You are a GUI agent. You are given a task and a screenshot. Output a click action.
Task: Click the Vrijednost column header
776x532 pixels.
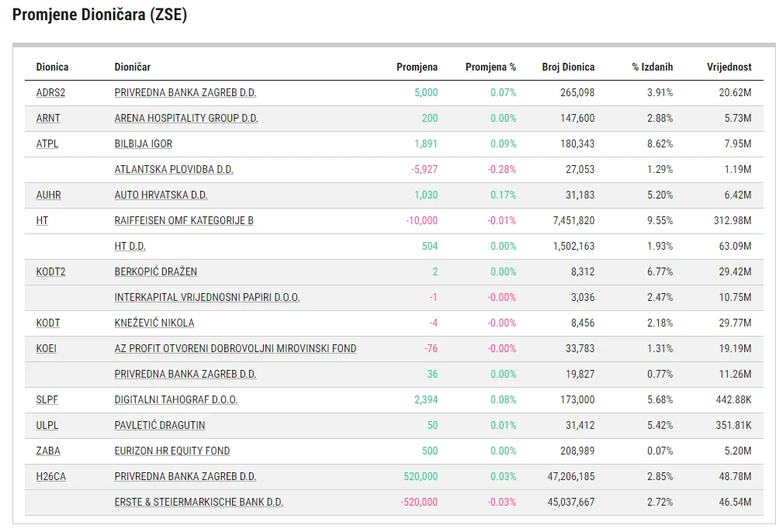click(x=729, y=67)
